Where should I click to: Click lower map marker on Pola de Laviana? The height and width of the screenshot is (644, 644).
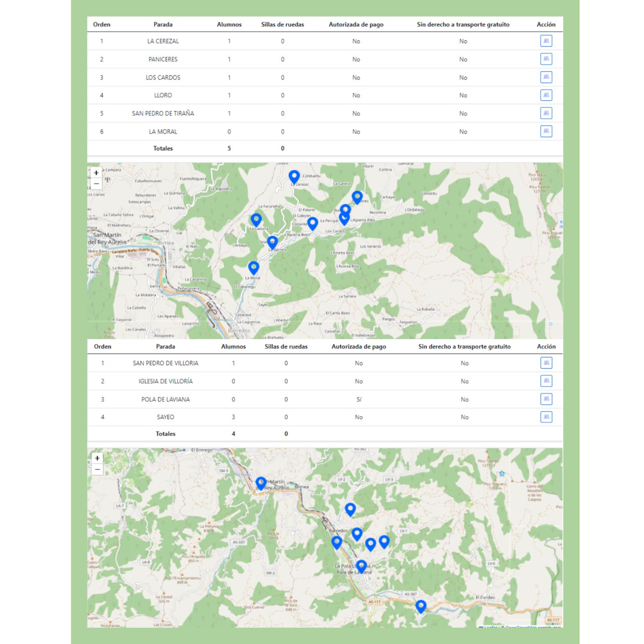(361, 566)
